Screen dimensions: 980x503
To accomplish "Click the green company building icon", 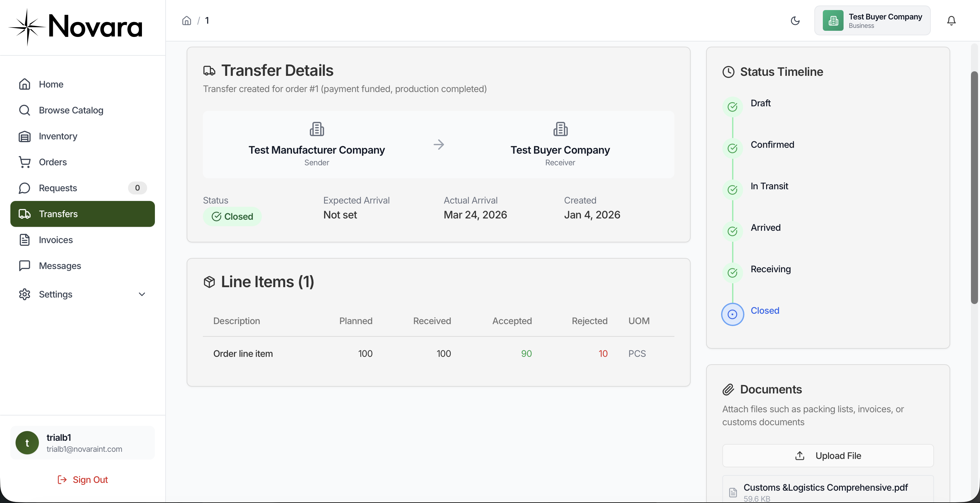I will point(833,20).
